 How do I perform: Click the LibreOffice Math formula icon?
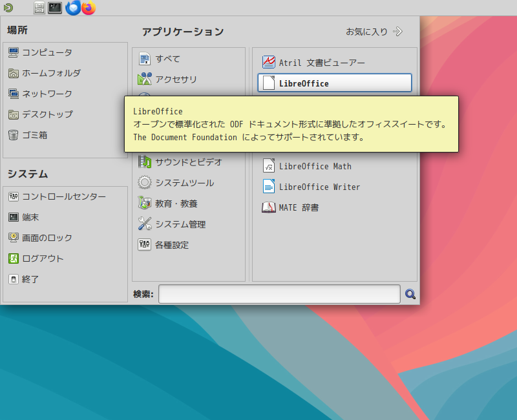[x=269, y=166]
